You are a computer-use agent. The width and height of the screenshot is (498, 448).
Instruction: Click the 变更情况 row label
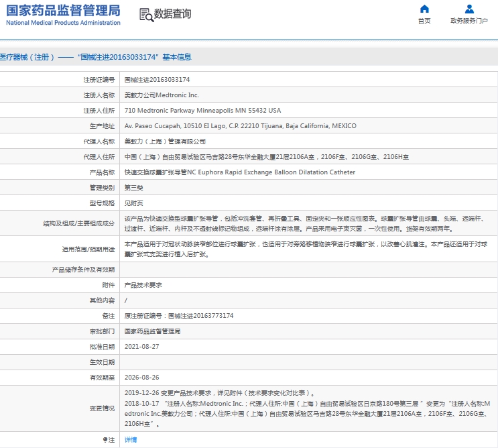(102, 408)
